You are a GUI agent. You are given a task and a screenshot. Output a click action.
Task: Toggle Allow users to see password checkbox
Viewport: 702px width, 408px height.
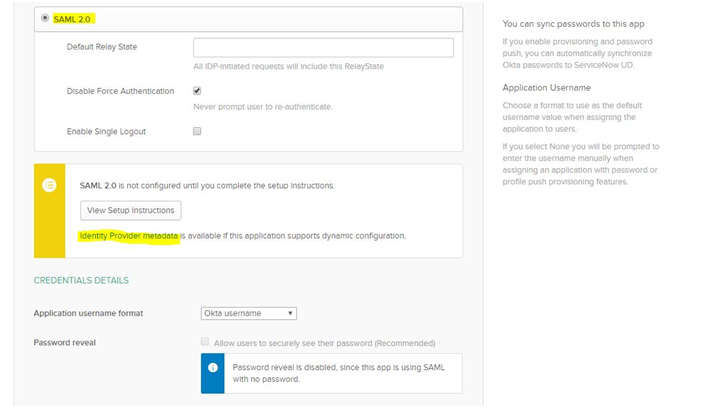tap(205, 342)
